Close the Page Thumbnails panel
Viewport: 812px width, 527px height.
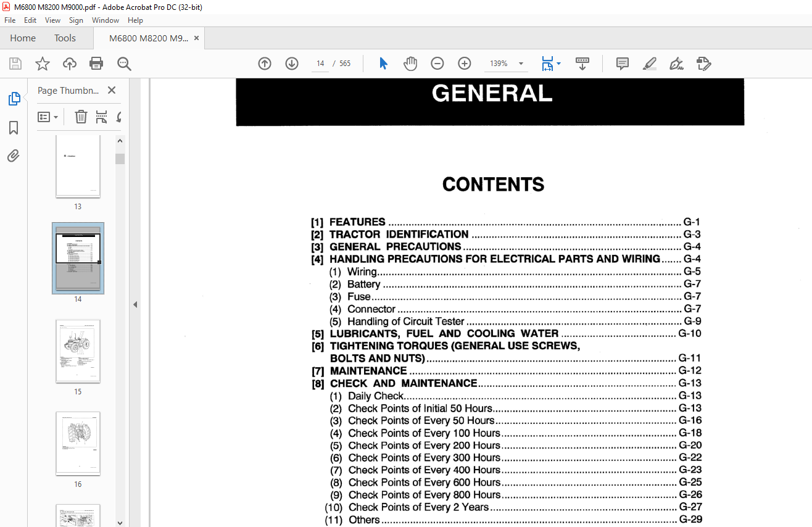point(112,90)
